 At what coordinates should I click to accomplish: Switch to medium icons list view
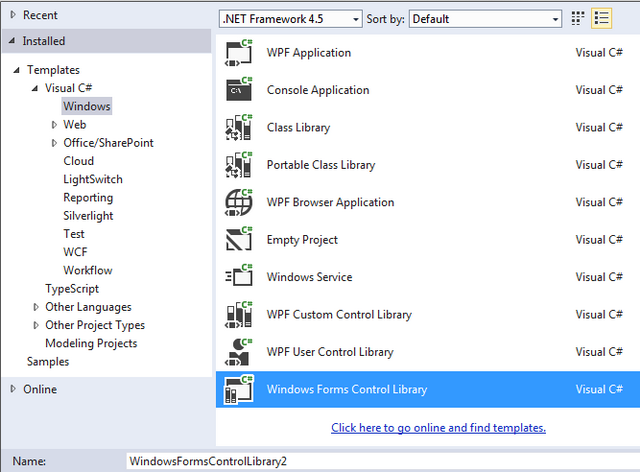[x=601, y=19]
